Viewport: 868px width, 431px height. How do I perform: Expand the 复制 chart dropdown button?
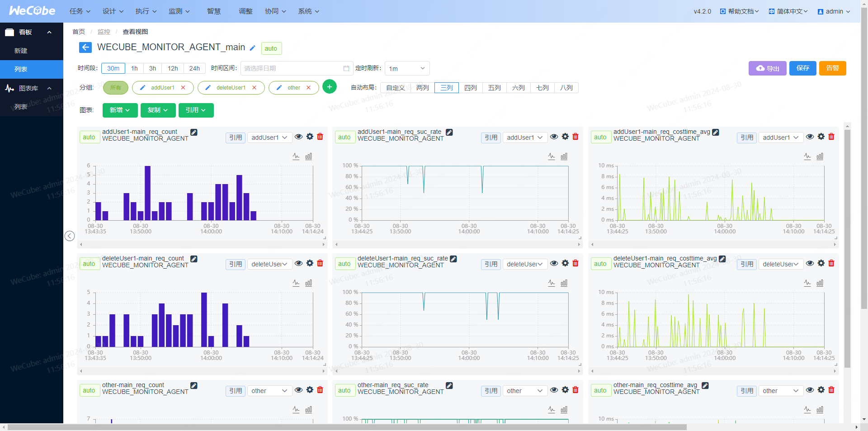click(x=158, y=110)
